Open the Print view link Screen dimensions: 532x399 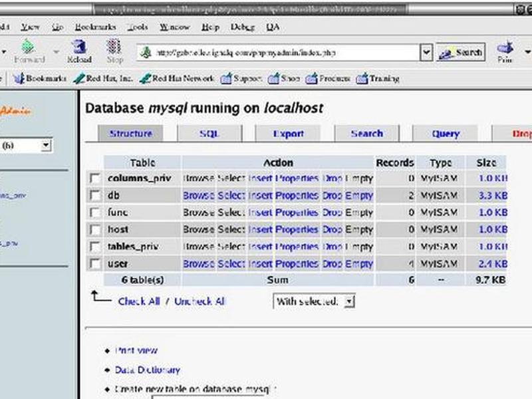136,350
